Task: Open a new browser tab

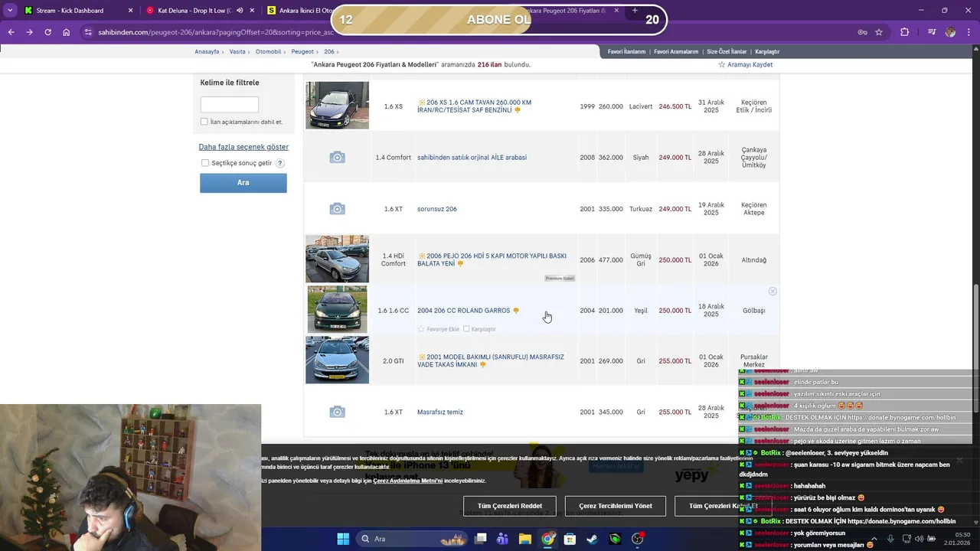Action: (x=635, y=11)
